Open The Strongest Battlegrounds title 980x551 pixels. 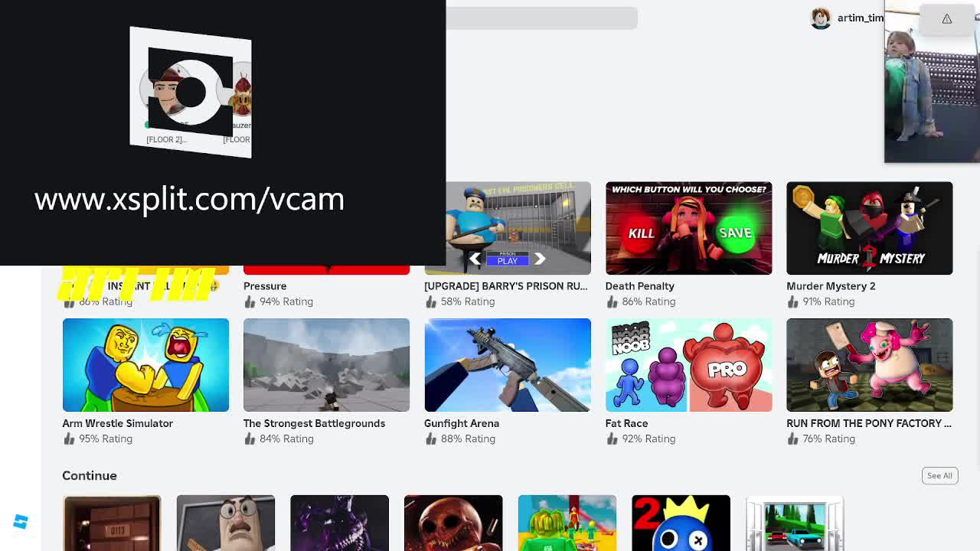[x=315, y=423]
